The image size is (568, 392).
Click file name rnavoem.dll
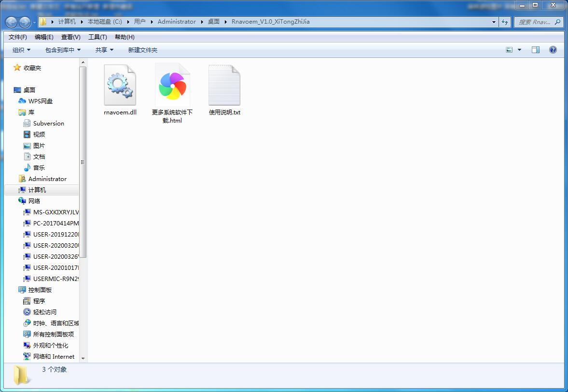[120, 112]
